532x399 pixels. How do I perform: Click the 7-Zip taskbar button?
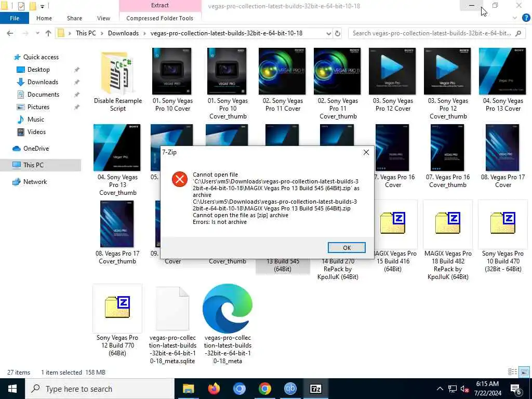pos(315,389)
